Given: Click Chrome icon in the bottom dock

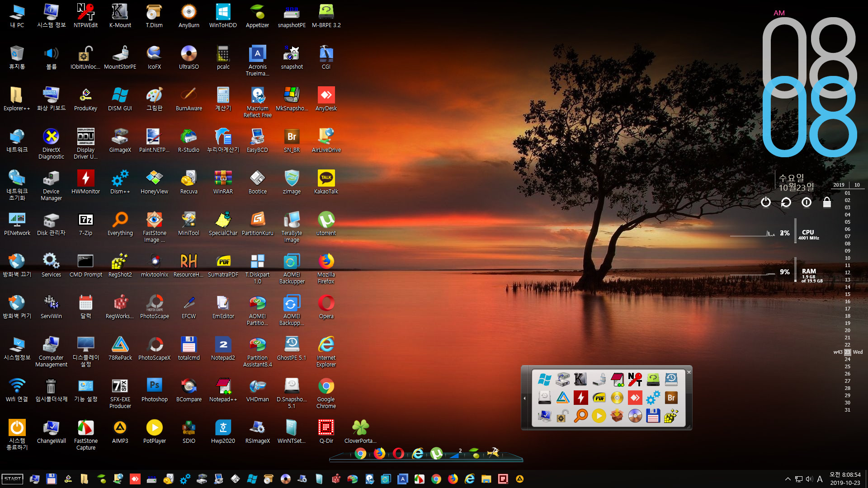Looking at the screenshot, I should click(x=360, y=453).
